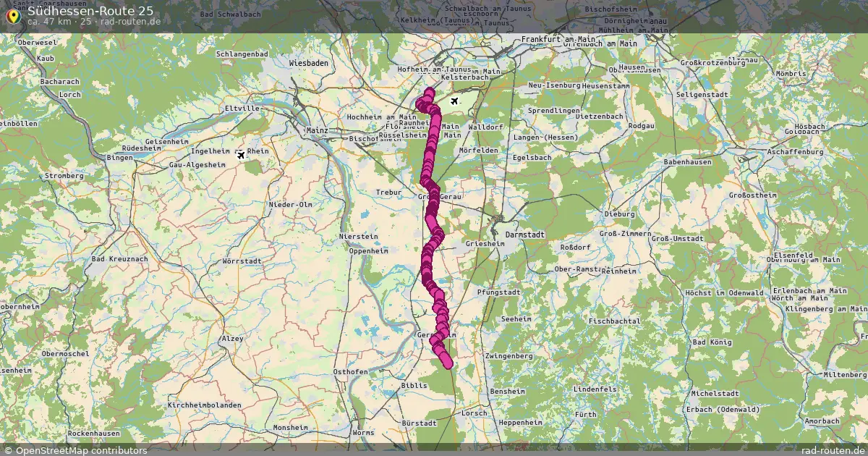Open the OpenStreetMap contributors attribution

pyautogui.click(x=76, y=450)
